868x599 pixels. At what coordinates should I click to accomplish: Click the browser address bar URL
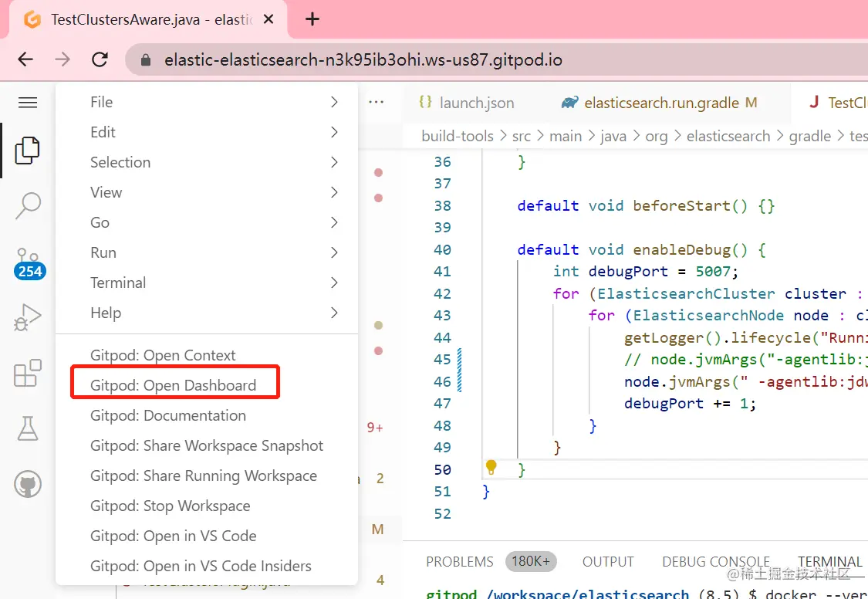363,59
